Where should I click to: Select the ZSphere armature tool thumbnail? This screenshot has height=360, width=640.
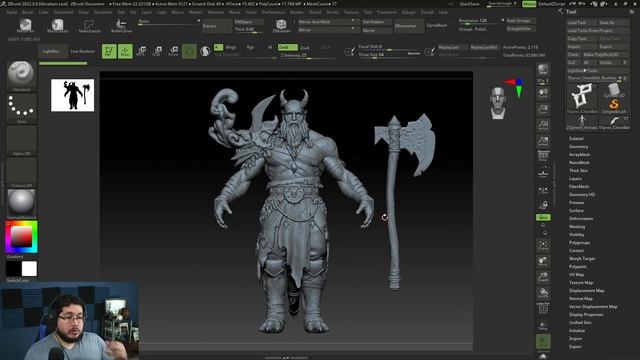[x=582, y=122]
